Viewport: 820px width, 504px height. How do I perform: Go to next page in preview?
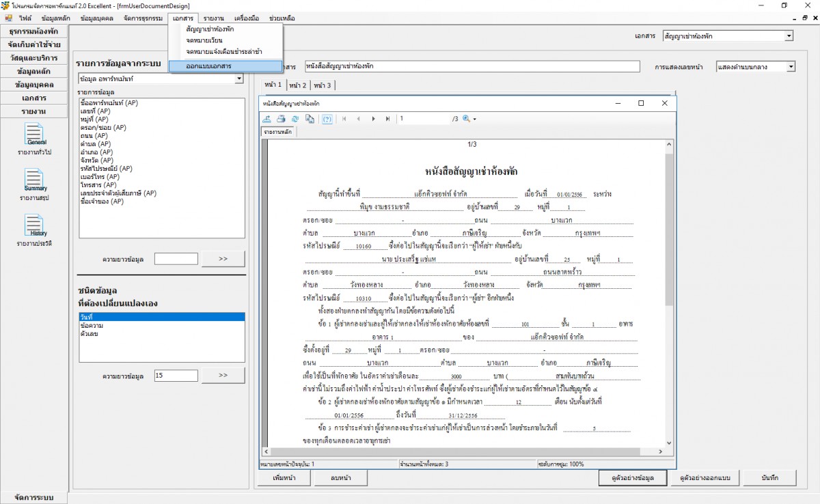tap(373, 119)
